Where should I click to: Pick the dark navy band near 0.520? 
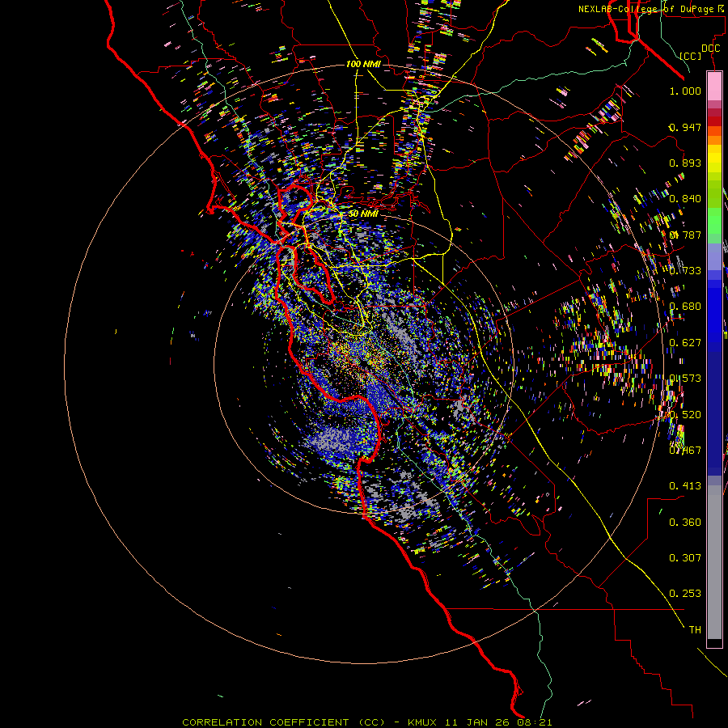[x=714, y=413]
